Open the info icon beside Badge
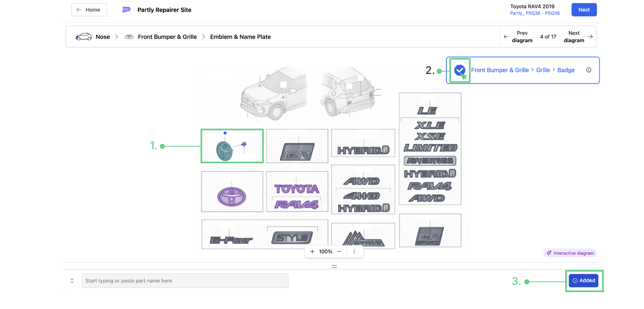Image resolution: width=644 pixels, height=309 pixels. click(589, 70)
